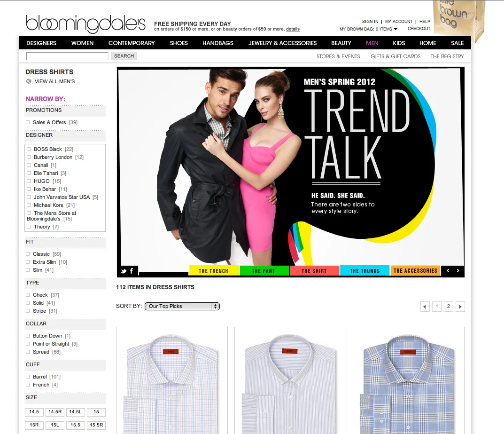Check the Sales & Offers filter
This screenshot has height=434, width=504.
tap(28, 122)
